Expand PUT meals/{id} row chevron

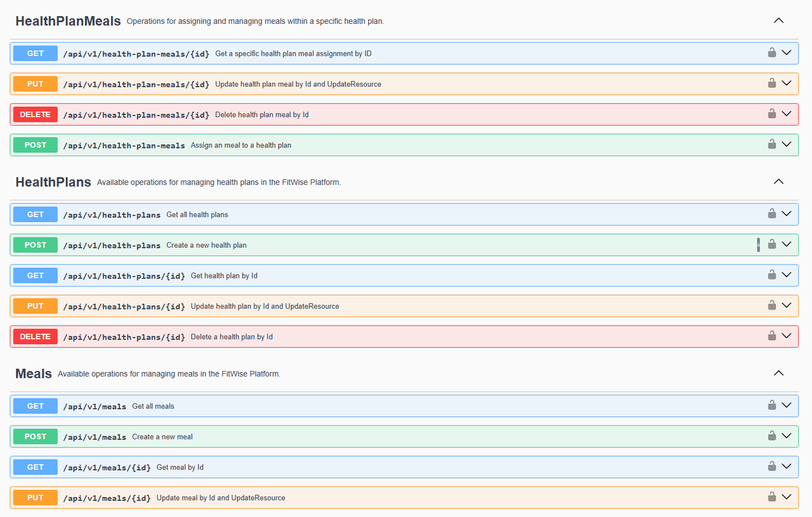[x=787, y=497]
